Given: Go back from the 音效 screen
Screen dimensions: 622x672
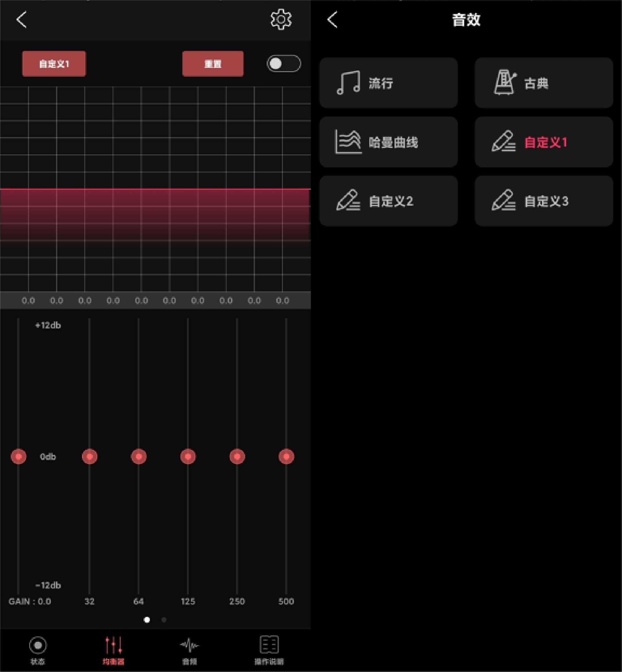Looking at the screenshot, I should point(332,19).
